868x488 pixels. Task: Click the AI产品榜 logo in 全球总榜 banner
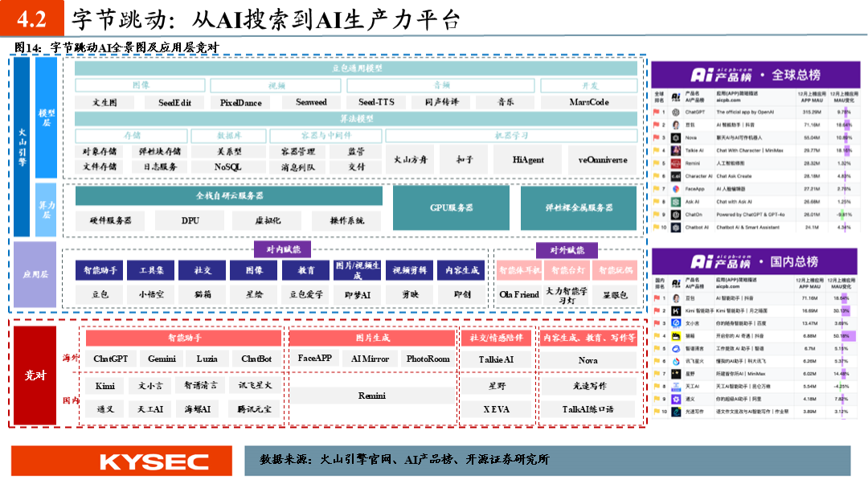pyautogui.click(x=721, y=75)
